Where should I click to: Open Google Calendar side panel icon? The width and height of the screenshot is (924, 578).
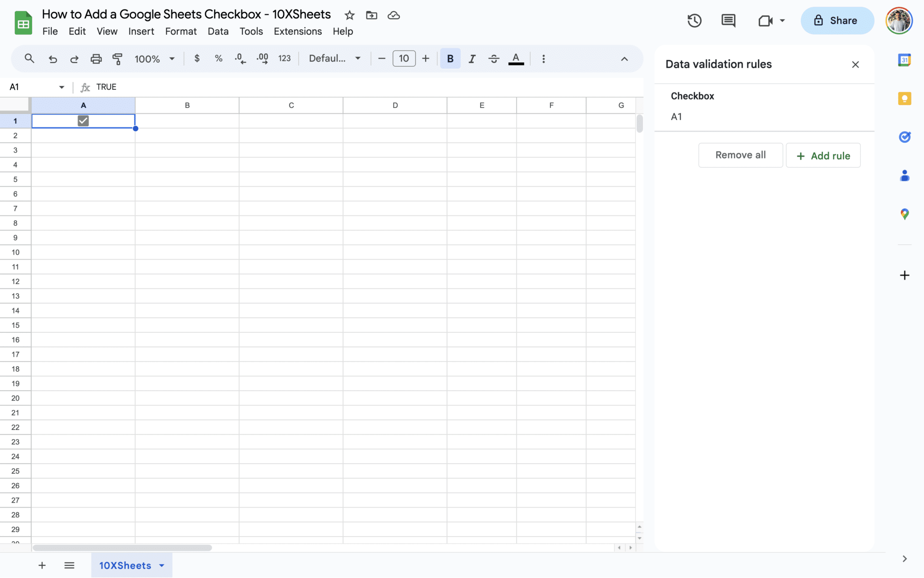[905, 60]
